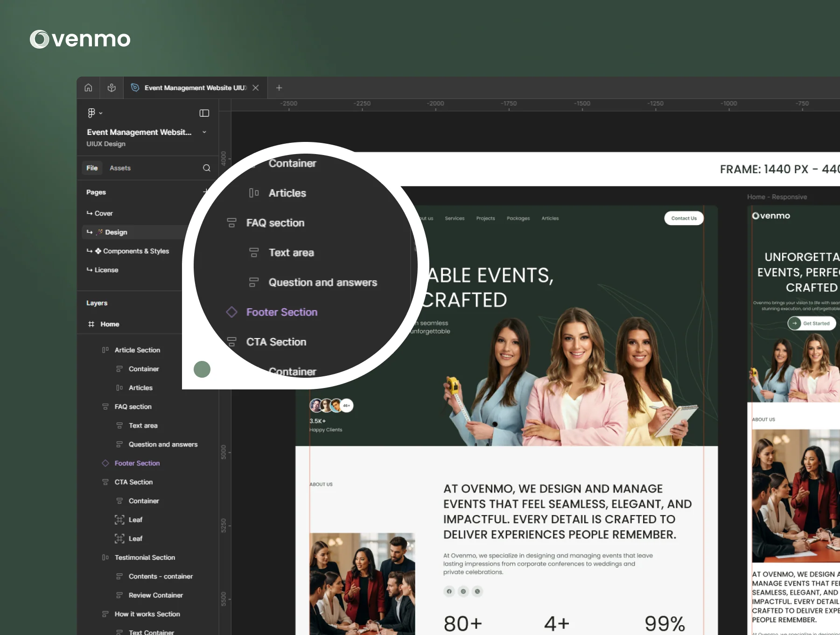This screenshot has height=635, width=840.
Task: Click the Testimonial Section layout icon
Action: pos(105,557)
